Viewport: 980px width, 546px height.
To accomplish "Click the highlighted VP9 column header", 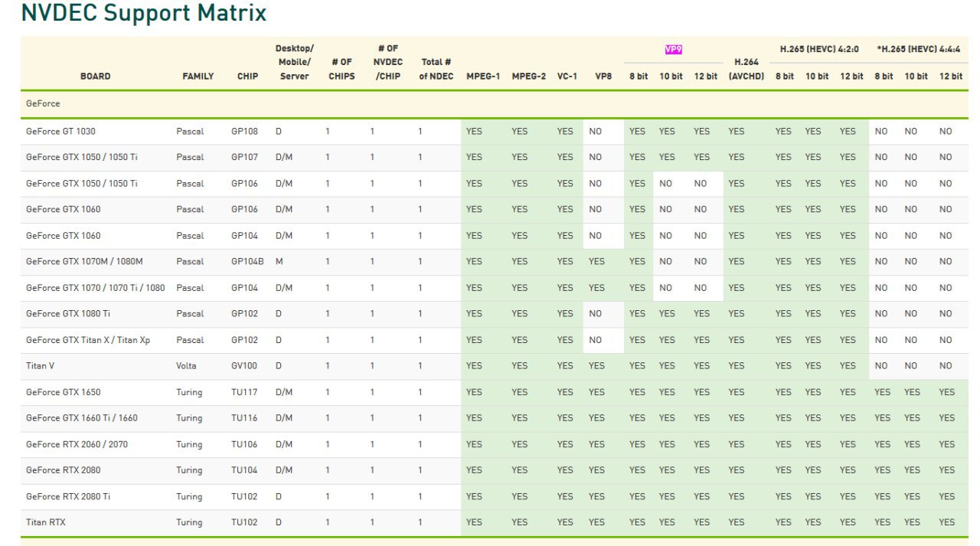I will coord(673,49).
